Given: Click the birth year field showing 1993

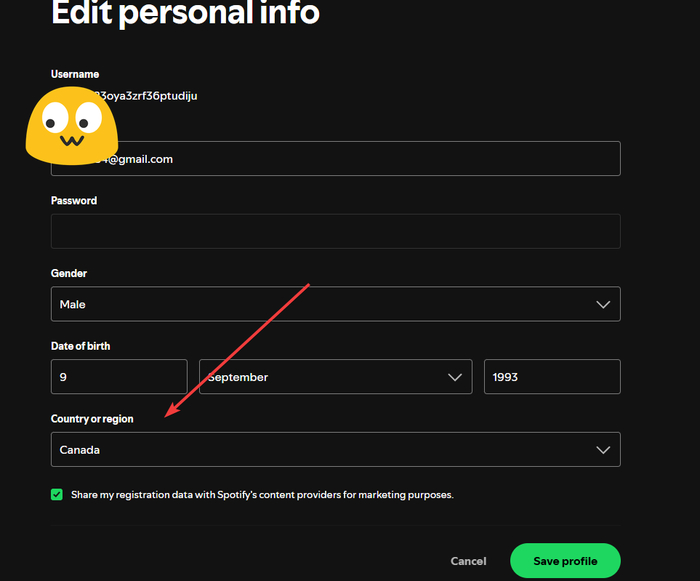Looking at the screenshot, I should (552, 377).
